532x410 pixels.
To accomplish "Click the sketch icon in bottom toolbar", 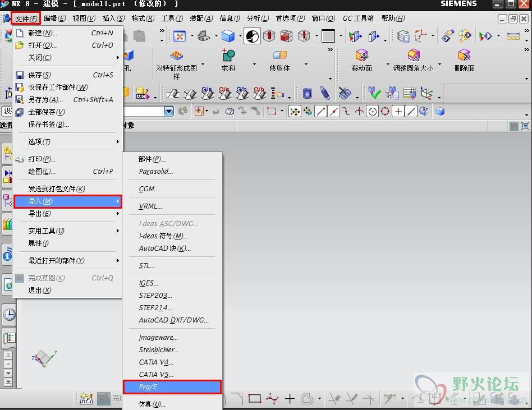I will (x=86, y=399).
